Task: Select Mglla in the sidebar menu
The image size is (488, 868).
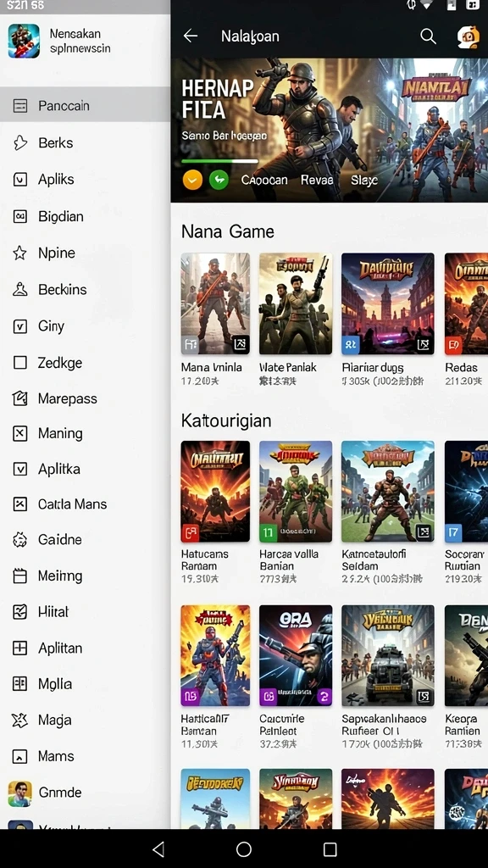Action: tap(86, 684)
